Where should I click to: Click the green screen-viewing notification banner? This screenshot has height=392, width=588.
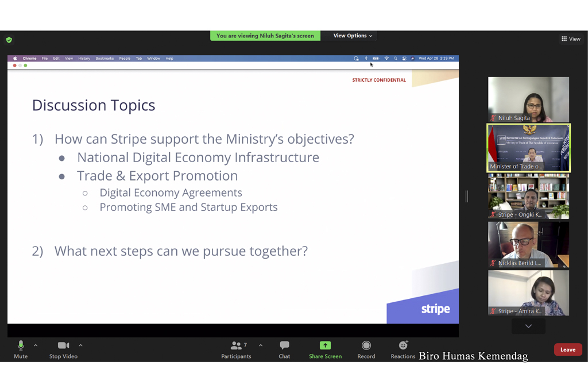pos(265,36)
